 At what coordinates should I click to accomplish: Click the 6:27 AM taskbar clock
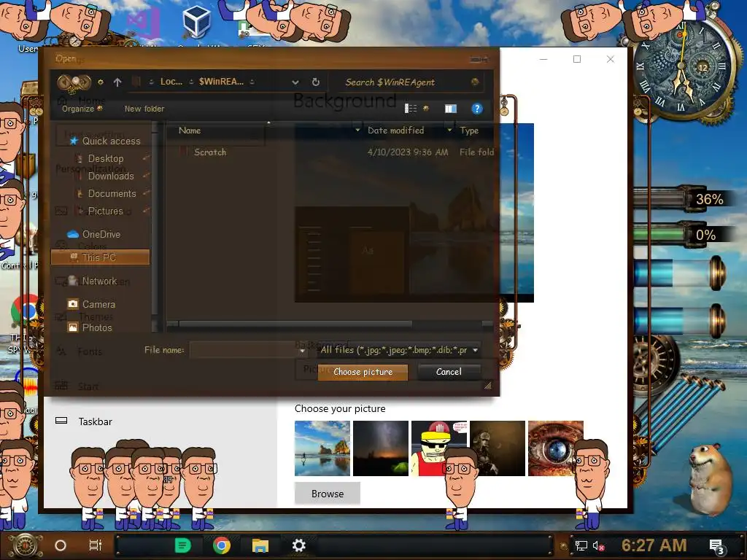click(x=654, y=545)
